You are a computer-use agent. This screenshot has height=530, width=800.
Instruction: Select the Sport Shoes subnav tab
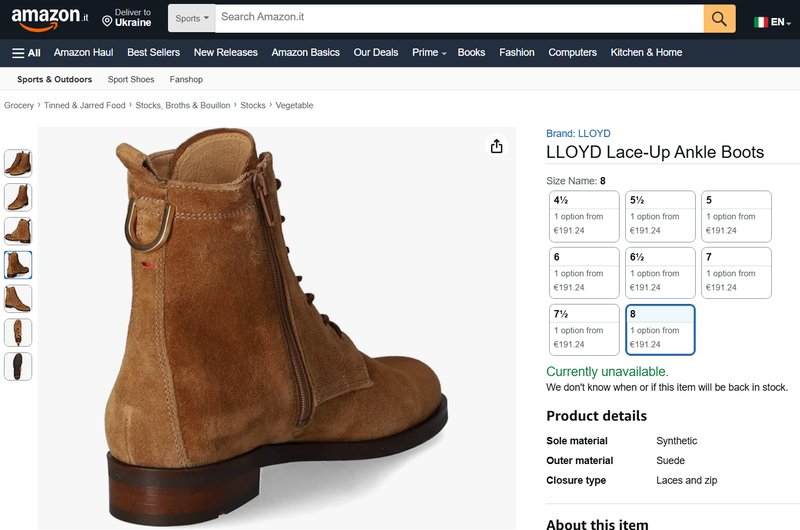point(131,80)
